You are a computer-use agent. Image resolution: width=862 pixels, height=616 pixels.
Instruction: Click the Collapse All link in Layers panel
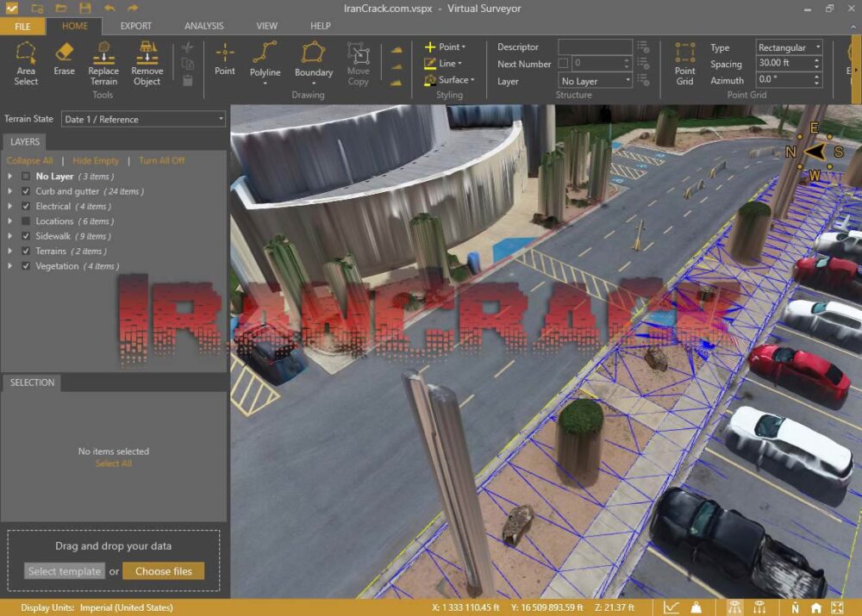coord(29,160)
